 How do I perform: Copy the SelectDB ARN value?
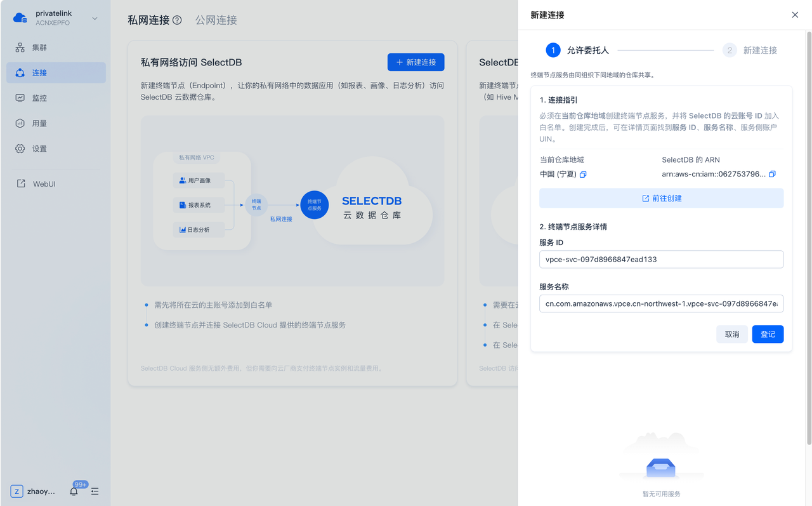772,175
